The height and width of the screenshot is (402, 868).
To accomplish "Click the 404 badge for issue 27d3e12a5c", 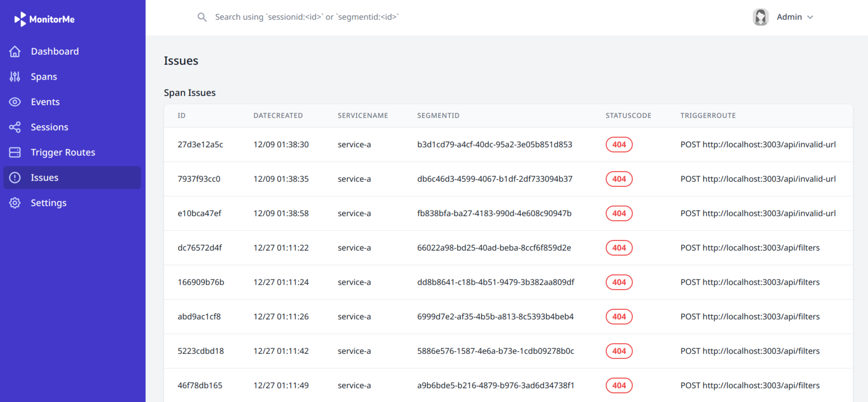I will (x=619, y=145).
